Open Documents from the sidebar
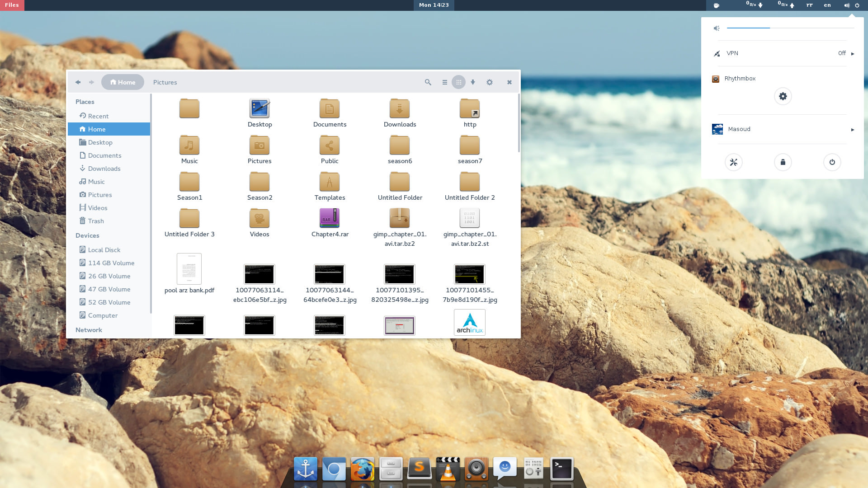 tap(109, 155)
